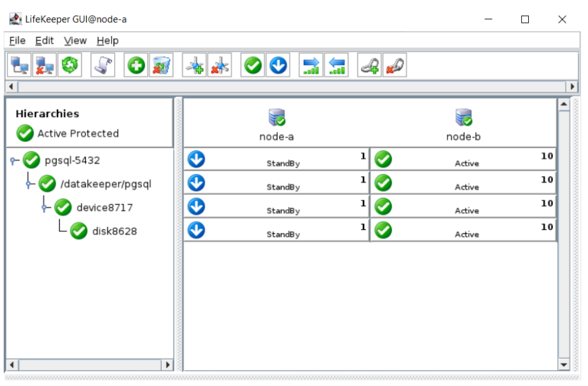
Task: Click the Unextend Resource Hierarchy left-arrow icon
Action: pos(336,65)
